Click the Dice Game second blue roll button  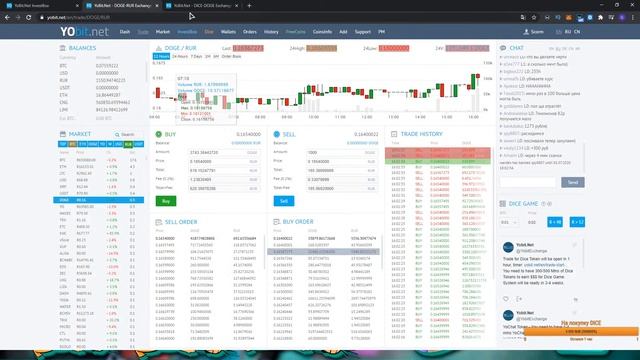577,222
